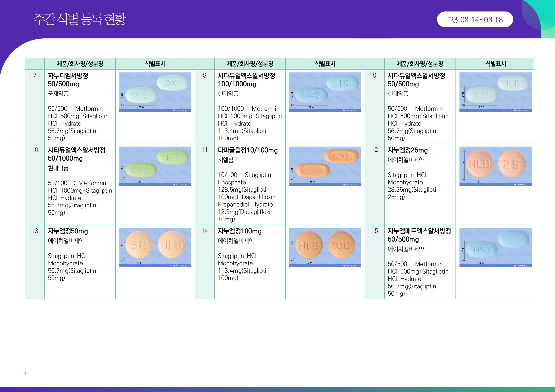Click product name 자누엠정25mg

(x=408, y=150)
